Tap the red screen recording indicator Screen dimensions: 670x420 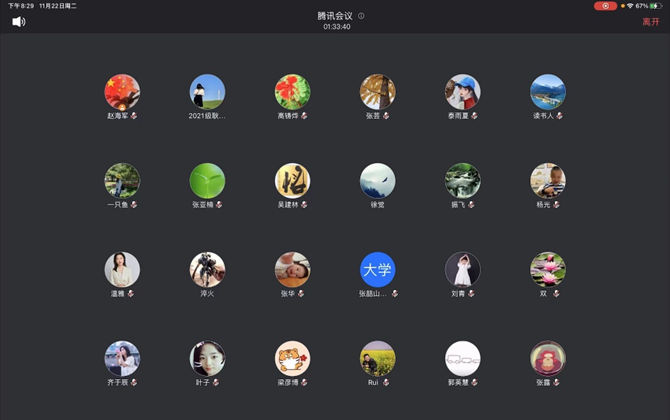click(605, 6)
